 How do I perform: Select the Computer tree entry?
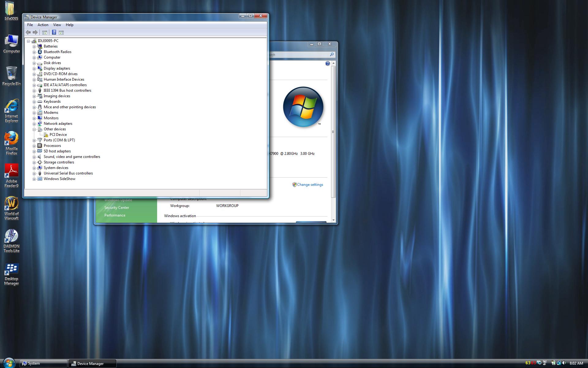click(52, 57)
